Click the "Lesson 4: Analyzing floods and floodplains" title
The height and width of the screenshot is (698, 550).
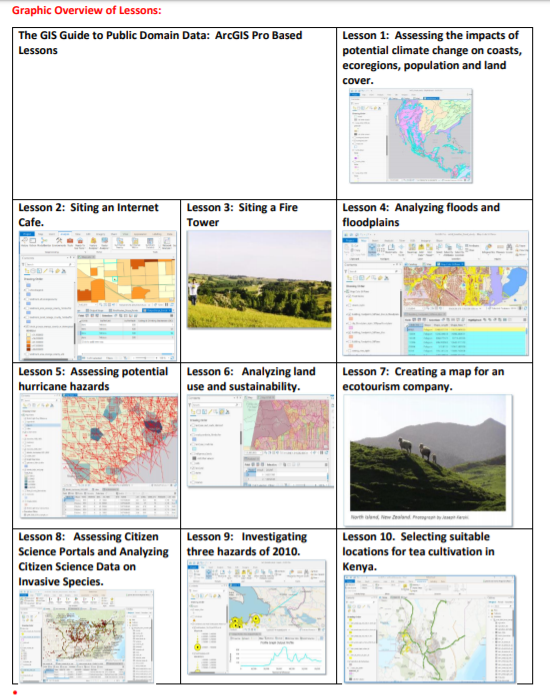click(x=421, y=215)
